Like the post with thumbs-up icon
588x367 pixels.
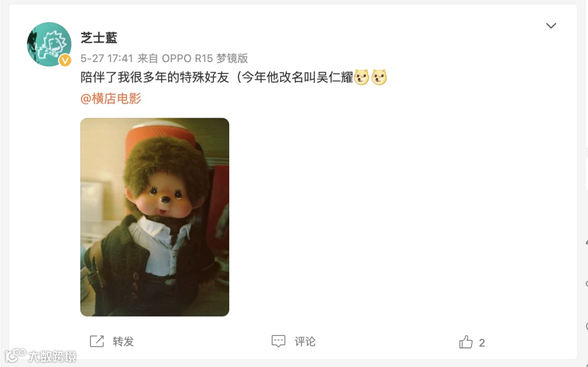pos(465,341)
